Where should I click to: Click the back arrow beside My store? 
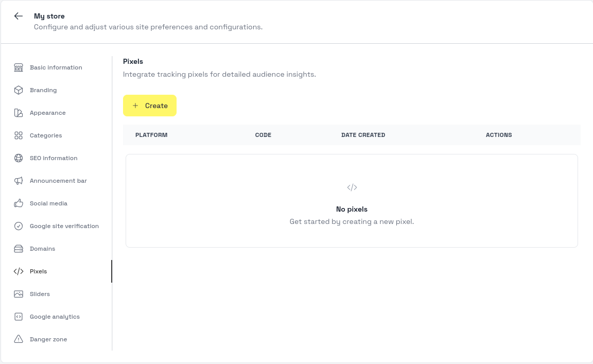[x=19, y=16]
